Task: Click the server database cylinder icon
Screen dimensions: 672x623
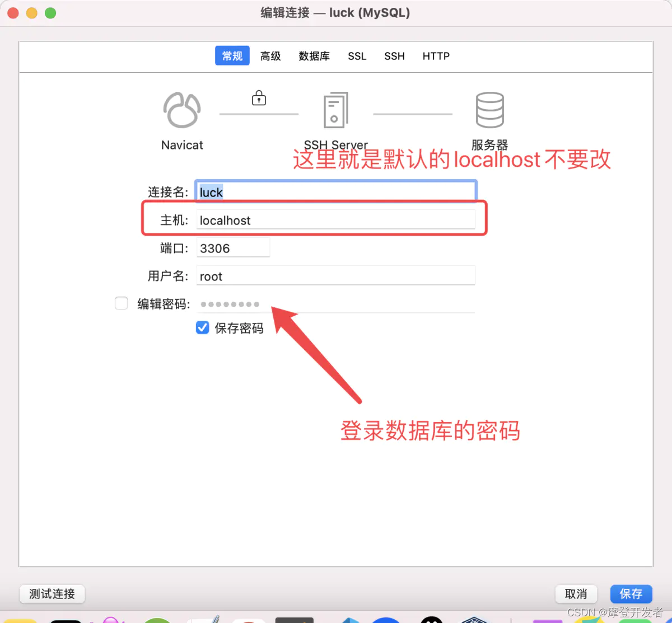Action: [x=490, y=110]
